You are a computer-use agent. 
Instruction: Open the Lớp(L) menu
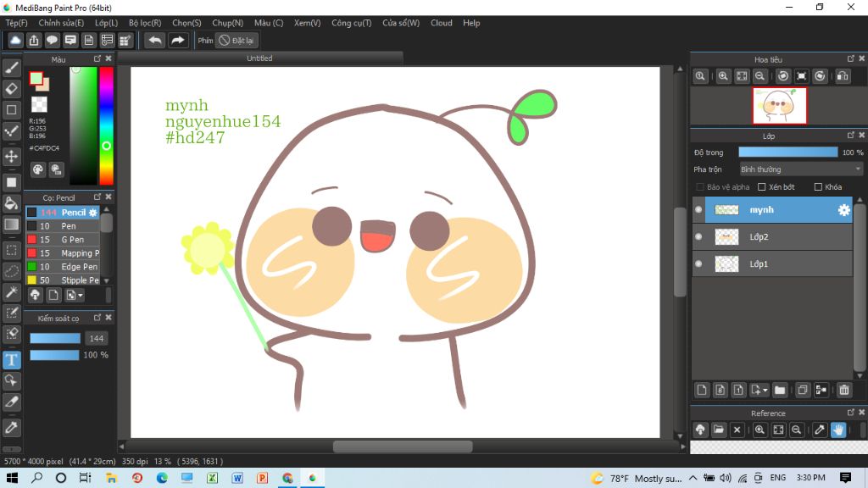point(106,23)
